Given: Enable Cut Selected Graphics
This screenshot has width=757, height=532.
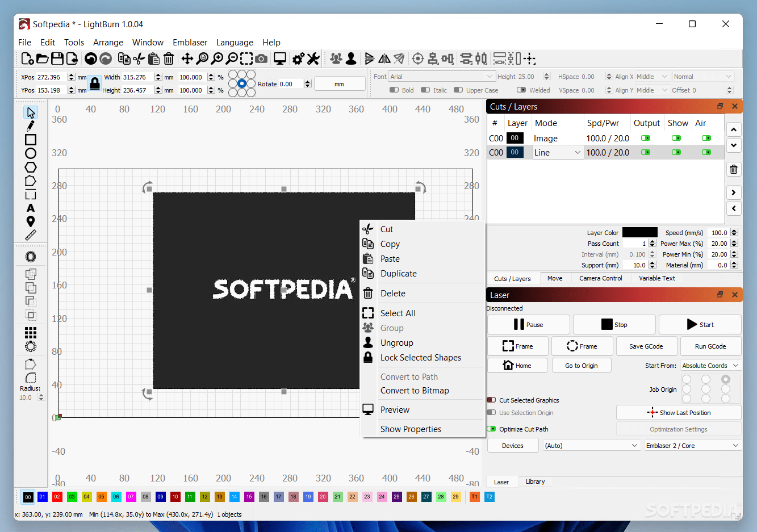Looking at the screenshot, I should (x=491, y=400).
